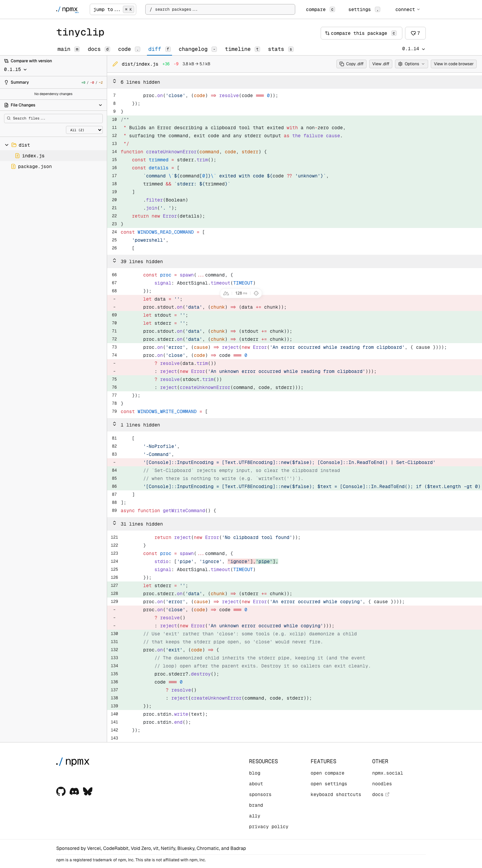Expand the 31 lines hidden section
The image size is (482, 868).
[x=294, y=524]
